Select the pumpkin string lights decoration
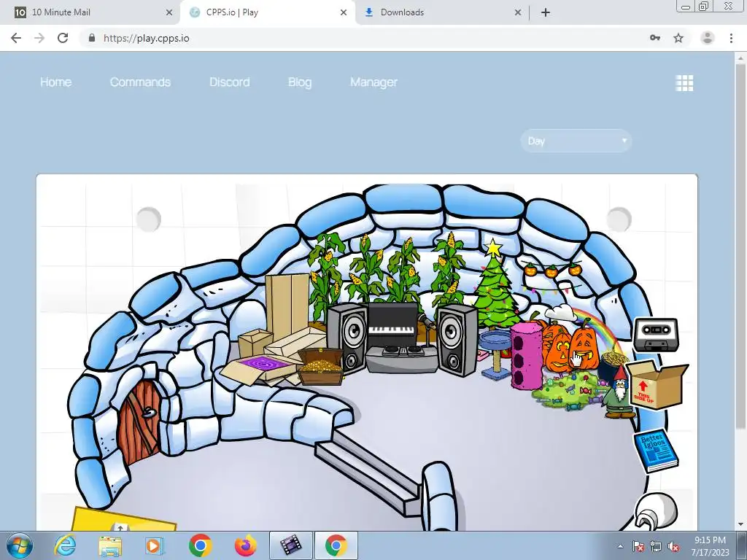This screenshot has height=560, width=747. tap(551, 270)
